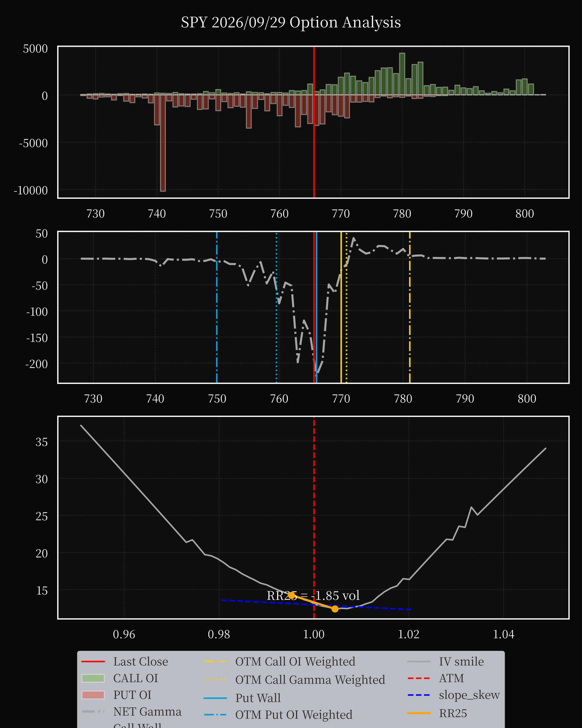The image size is (582, 728).
Task: Click the annotation RR25 = -1.85 vol
Action: click(313, 595)
